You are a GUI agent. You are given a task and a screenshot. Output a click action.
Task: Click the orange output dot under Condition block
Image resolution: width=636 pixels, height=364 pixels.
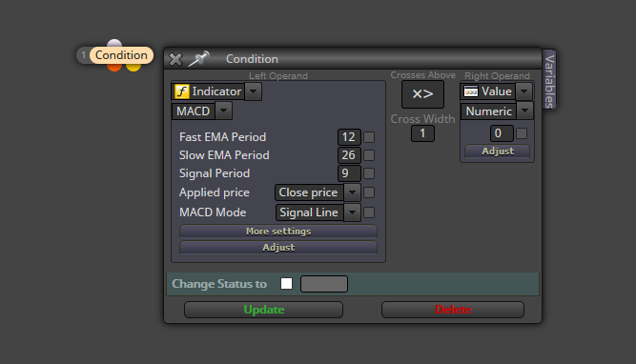(x=114, y=67)
